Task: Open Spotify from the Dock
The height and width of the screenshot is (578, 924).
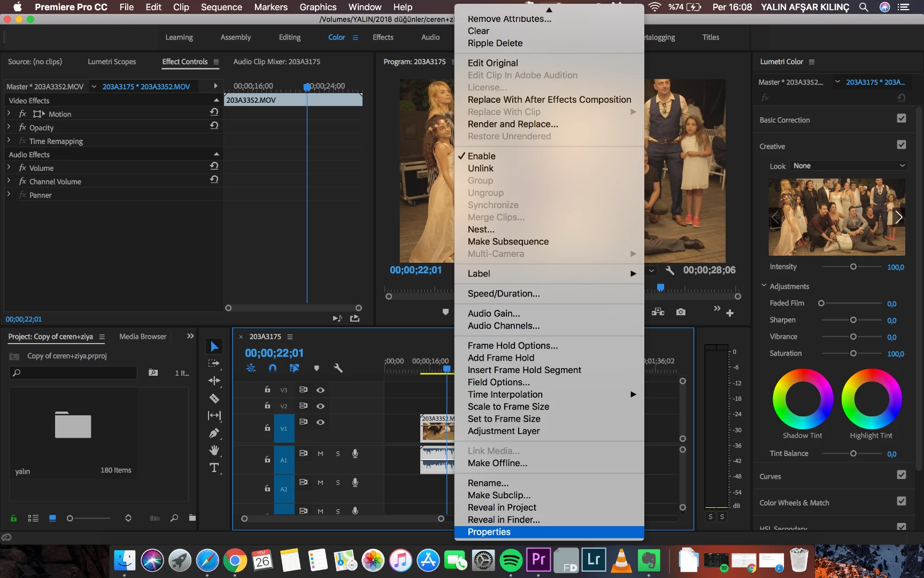Action: point(511,561)
